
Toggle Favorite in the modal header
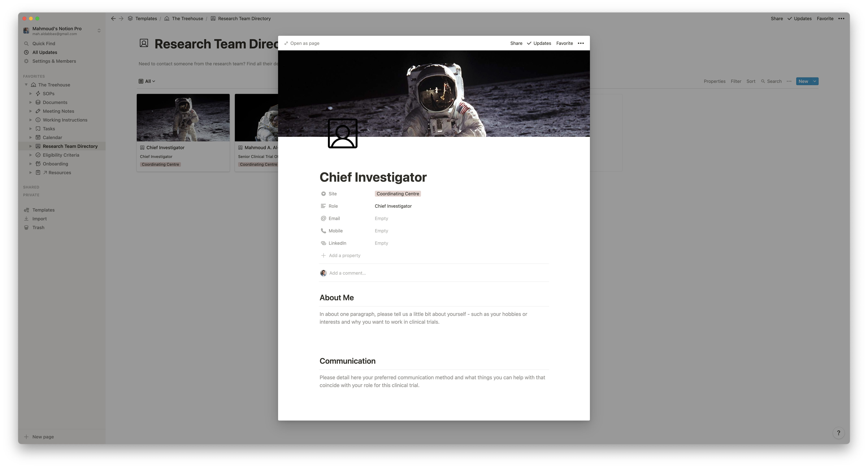pos(564,43)
